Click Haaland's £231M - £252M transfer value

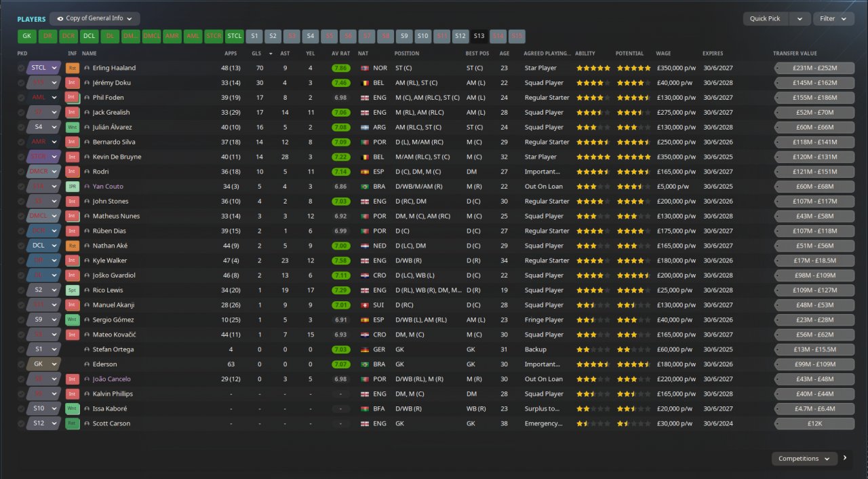tap(814, 68)
